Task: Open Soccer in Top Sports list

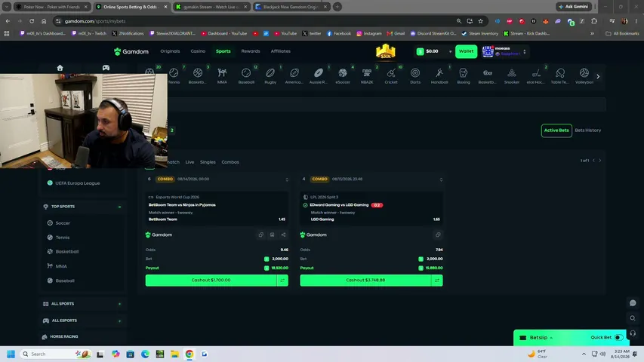Action: [x=63, y=223]
